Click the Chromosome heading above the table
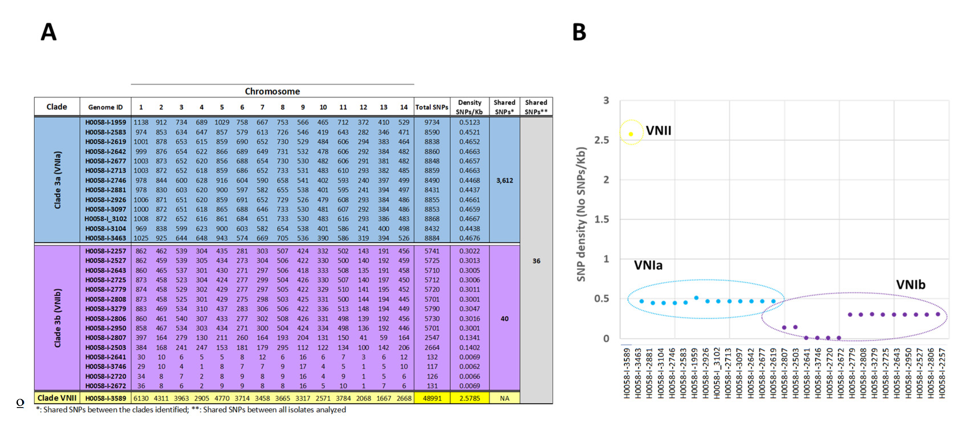Viewport: 980px width, 437px height. pyautogui.click(x=272, y=91)
